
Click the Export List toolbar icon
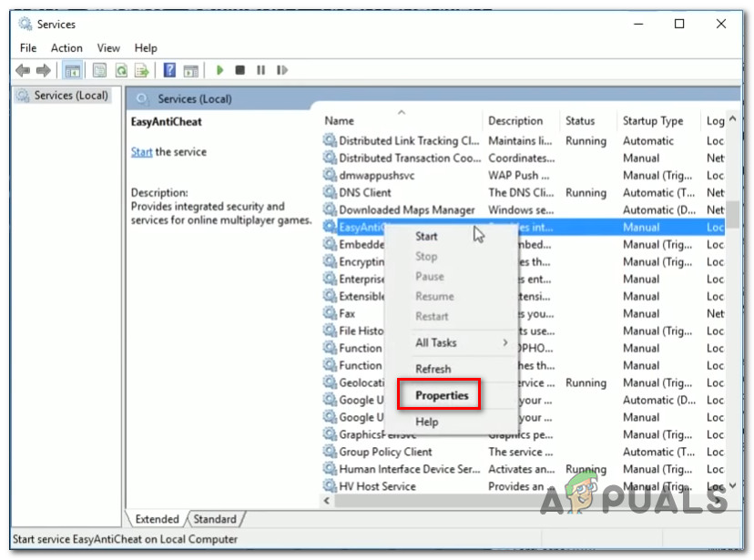pyautogui.click(x=142, y=71)
